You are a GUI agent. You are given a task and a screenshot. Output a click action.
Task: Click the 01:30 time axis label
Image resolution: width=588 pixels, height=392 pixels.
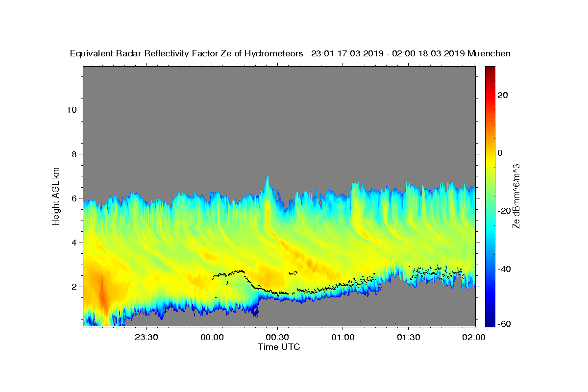408,337
